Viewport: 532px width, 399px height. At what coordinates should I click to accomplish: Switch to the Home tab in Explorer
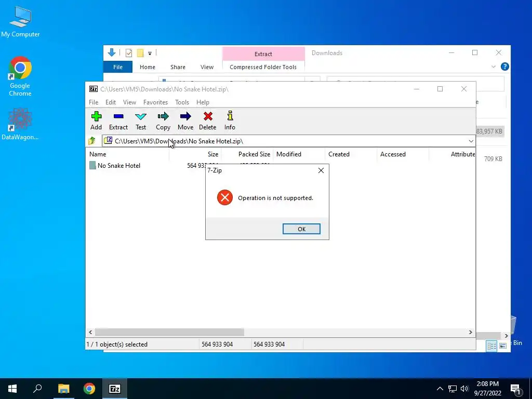point(147,67)
